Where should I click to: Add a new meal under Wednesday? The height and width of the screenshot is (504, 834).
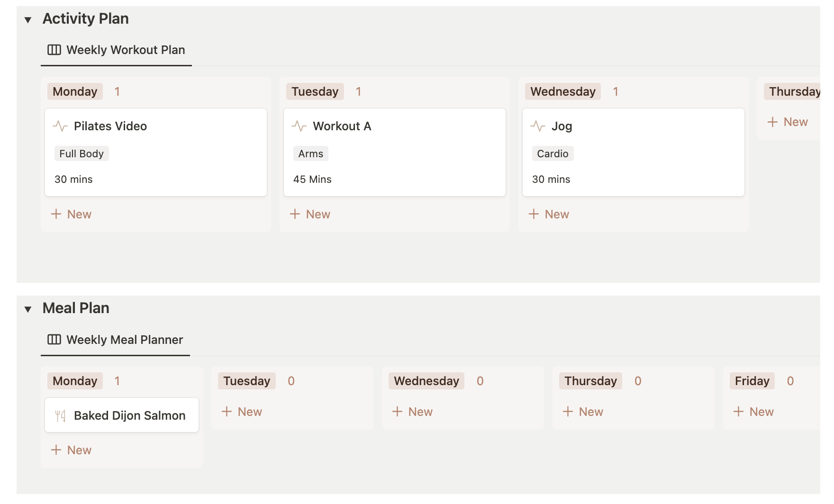[x=413, y=412]
